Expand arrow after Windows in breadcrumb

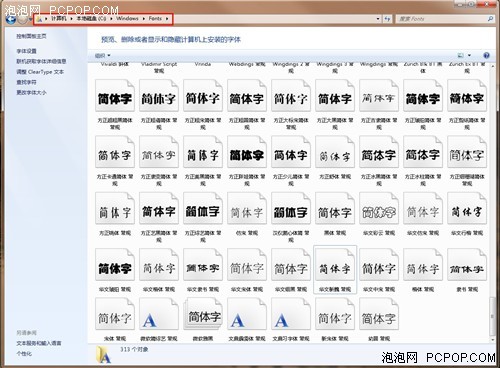click(144, 19)
